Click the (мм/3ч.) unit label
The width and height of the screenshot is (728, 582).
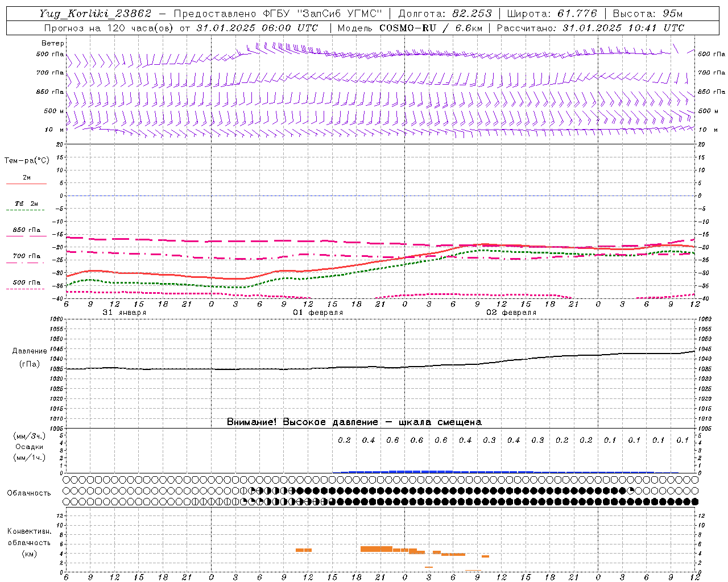29,436
